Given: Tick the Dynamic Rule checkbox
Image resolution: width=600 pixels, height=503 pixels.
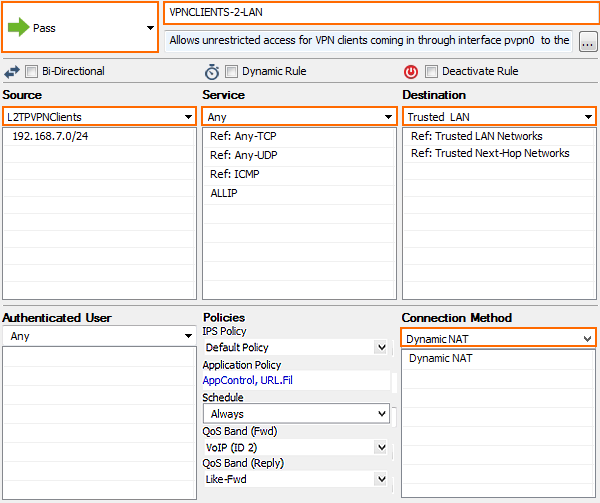Looking at the screenshot, I should click(231, 71).
